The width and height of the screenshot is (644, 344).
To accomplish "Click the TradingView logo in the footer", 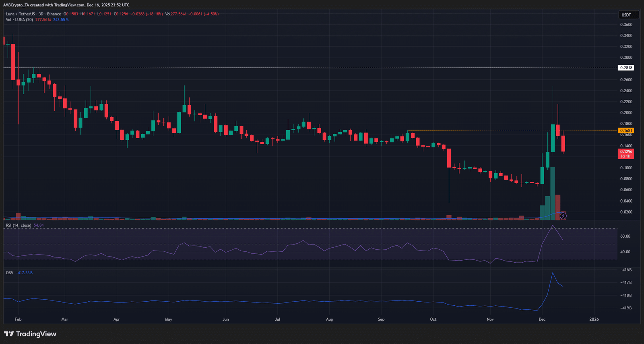I will pos(30,334).
